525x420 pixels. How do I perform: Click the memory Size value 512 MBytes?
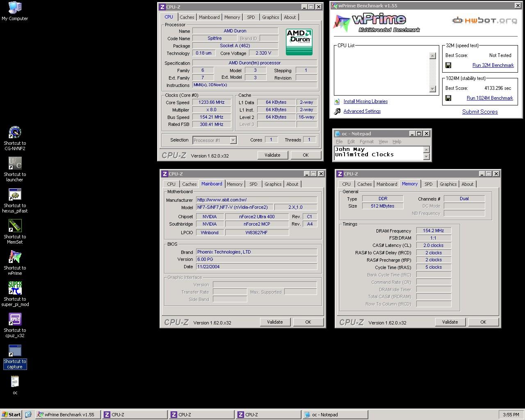(x=383, y=206)
